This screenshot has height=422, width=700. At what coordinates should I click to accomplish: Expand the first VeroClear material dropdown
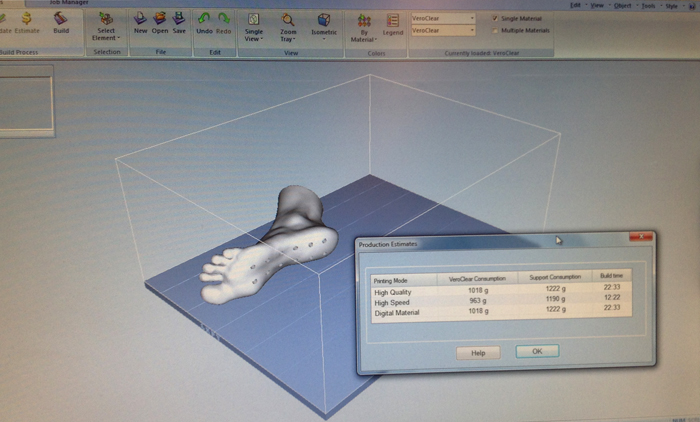472,18
